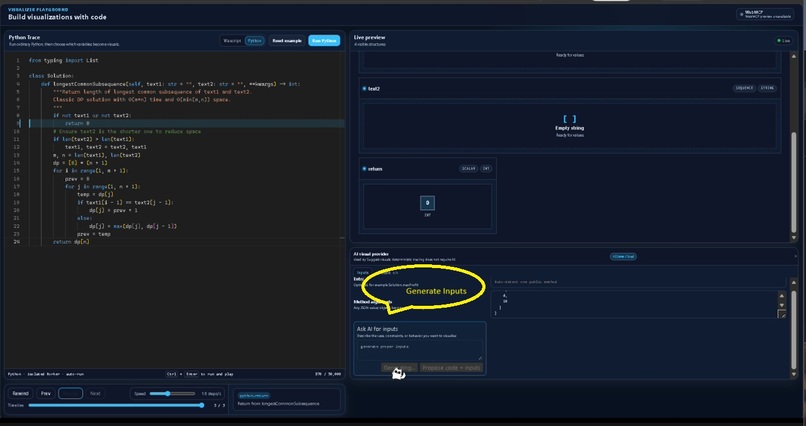The width and height of the screenshot is (806, 426).
Task: Click the SEQUENCE tag on text2 card
Action: (744, 88)
